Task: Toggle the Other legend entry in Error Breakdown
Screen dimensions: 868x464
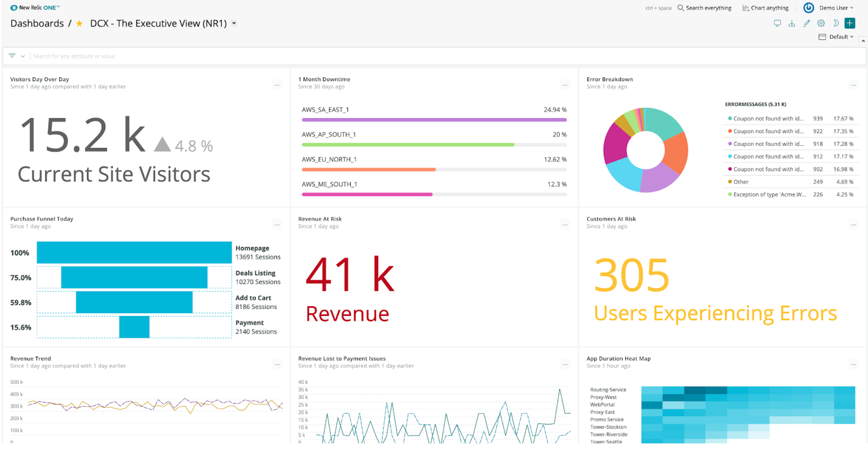Action: [x=741, y=182]
